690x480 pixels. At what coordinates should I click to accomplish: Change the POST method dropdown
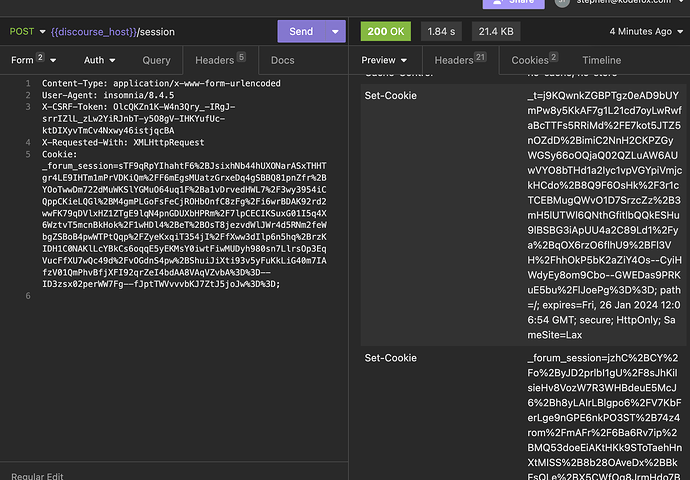point(27,32)
